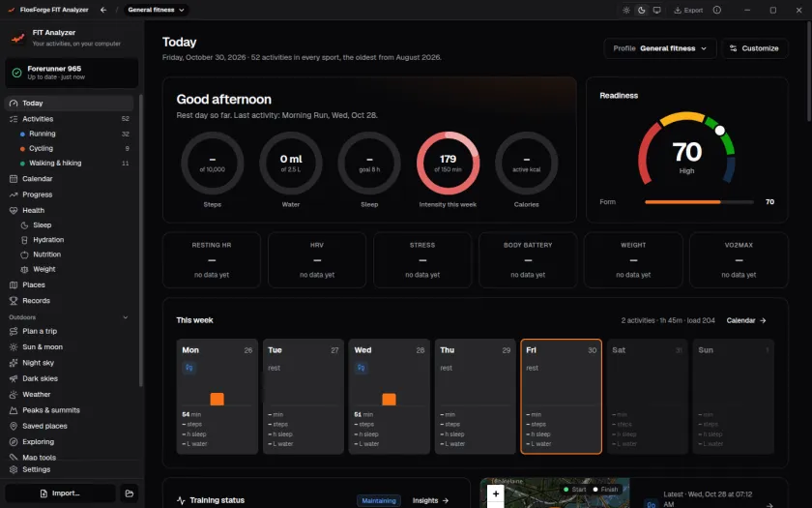Click the running icon on Wednesday
Screen dimensions: 812x508
tap(361, 368)
